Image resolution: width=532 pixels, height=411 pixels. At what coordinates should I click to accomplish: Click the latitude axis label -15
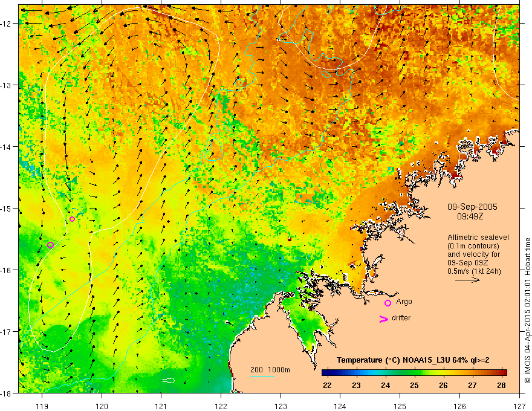pyautogui.click(x=7, y=208)
